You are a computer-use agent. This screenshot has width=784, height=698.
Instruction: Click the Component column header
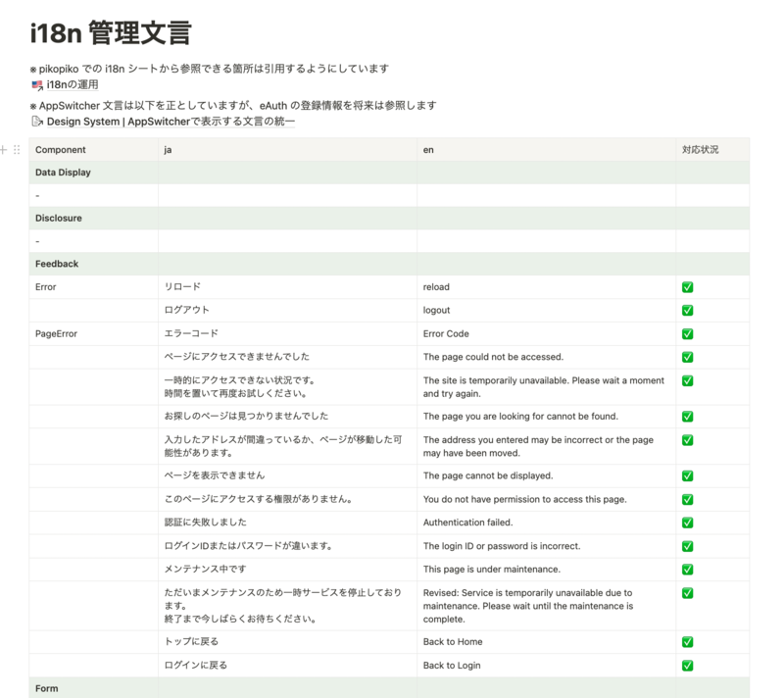point(93,149)
